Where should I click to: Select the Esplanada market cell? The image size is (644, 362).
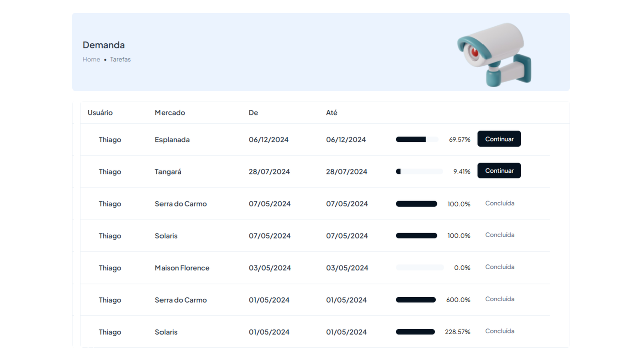tap(172, 140)
